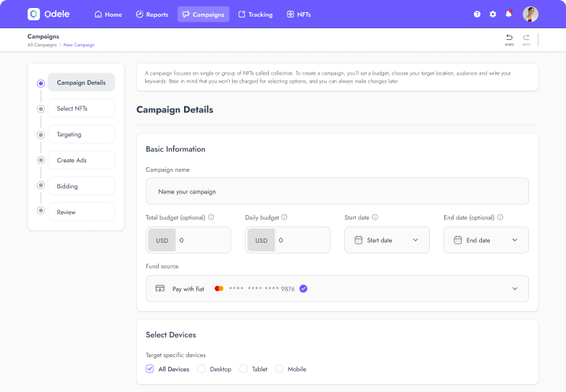566x392 pixels.
Task: Click Total budget info icon
Action: click(x=212, y=217)
